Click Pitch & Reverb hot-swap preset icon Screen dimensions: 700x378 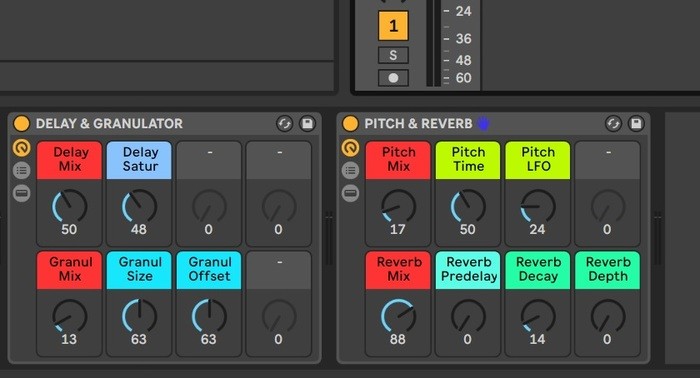(613, 124)
